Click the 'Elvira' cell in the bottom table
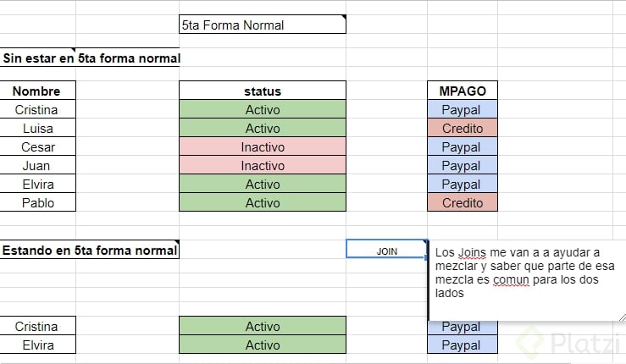The width and height of the screenshot is (626, 364). pos(37,345)
